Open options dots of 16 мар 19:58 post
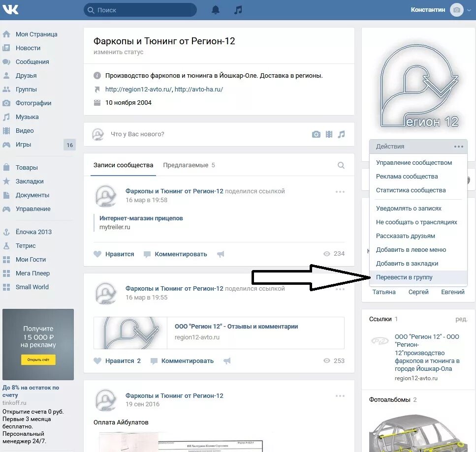This screenshot has height=452, width=476. point(340,192)
